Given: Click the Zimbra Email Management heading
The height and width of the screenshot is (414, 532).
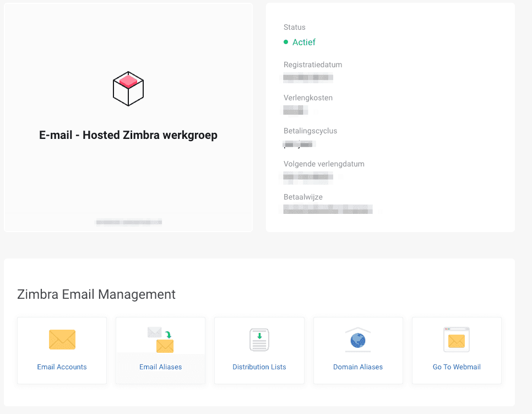Looking at the screenshot, I should 96,294.
